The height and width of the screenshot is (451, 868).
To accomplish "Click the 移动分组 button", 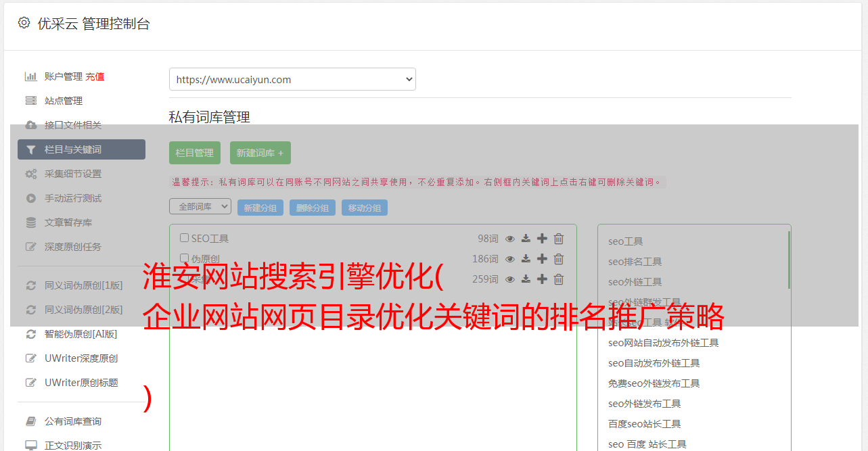I will pos(365,208).
